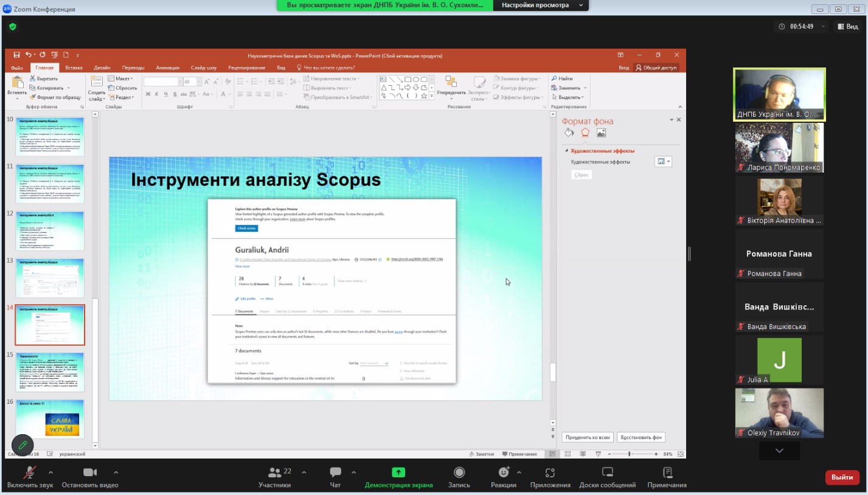Toggle italic К formatting

click(156, 94)
